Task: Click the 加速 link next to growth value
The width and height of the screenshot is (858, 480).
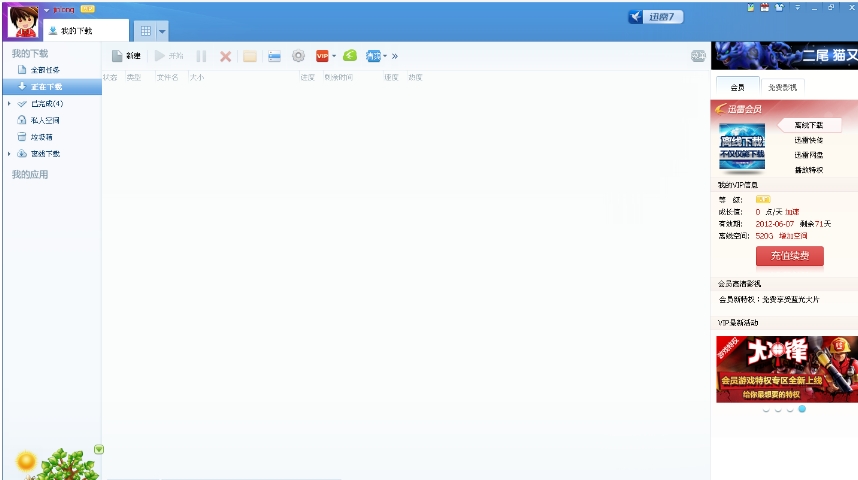Action: point(792,212)
